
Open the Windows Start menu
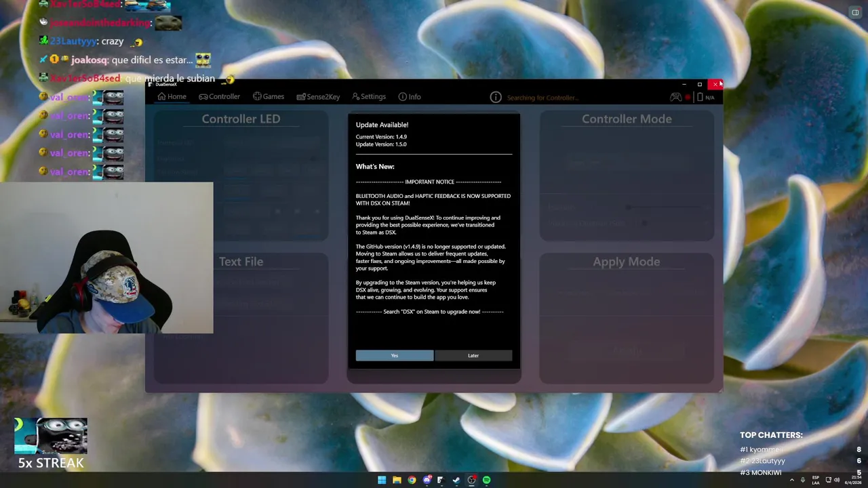[382, 480]
